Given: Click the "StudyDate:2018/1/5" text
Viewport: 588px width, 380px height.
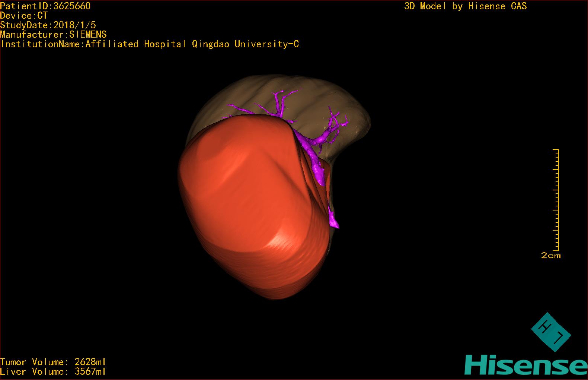Looking at the screenshot, I should coord(48,25).
